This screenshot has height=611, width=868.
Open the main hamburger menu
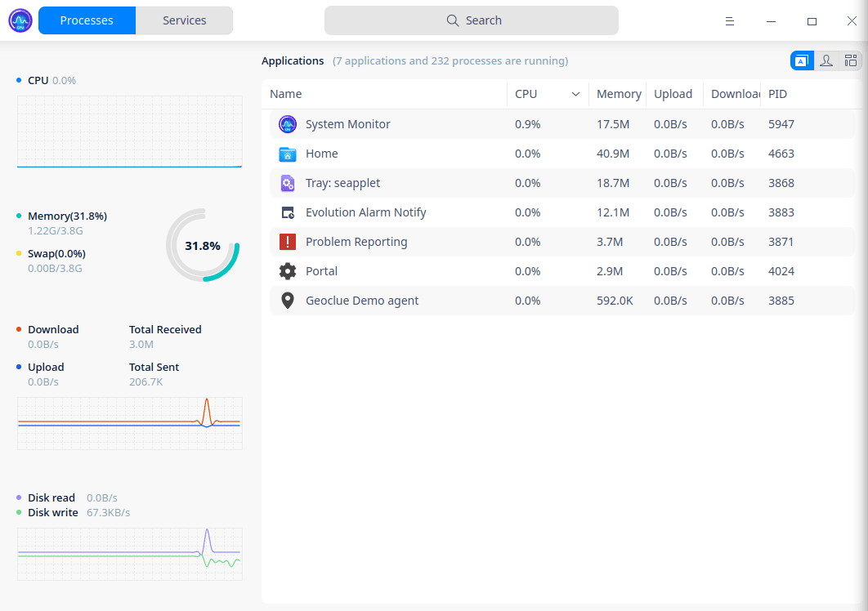pyautogui.click(x=730, y=21)
